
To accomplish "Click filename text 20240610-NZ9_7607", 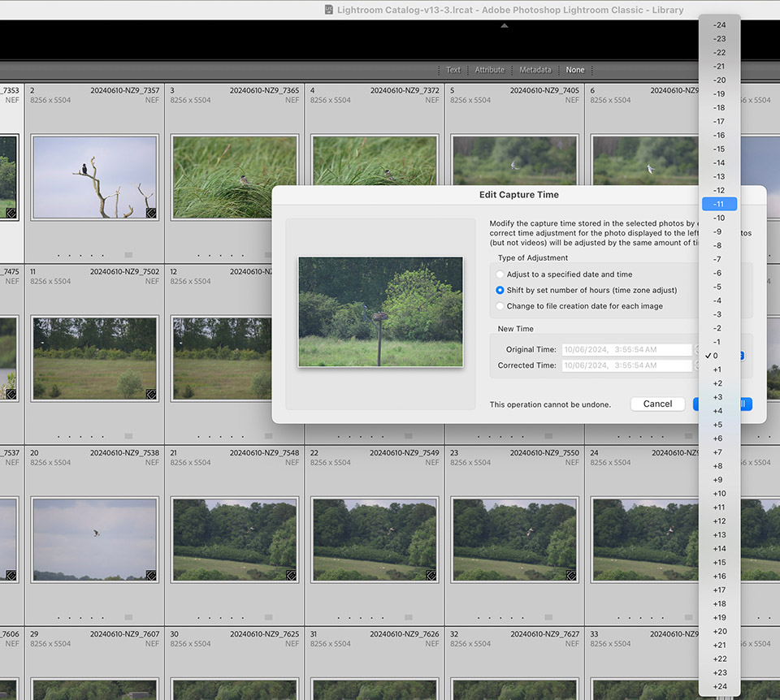I will tap(125, 634).
